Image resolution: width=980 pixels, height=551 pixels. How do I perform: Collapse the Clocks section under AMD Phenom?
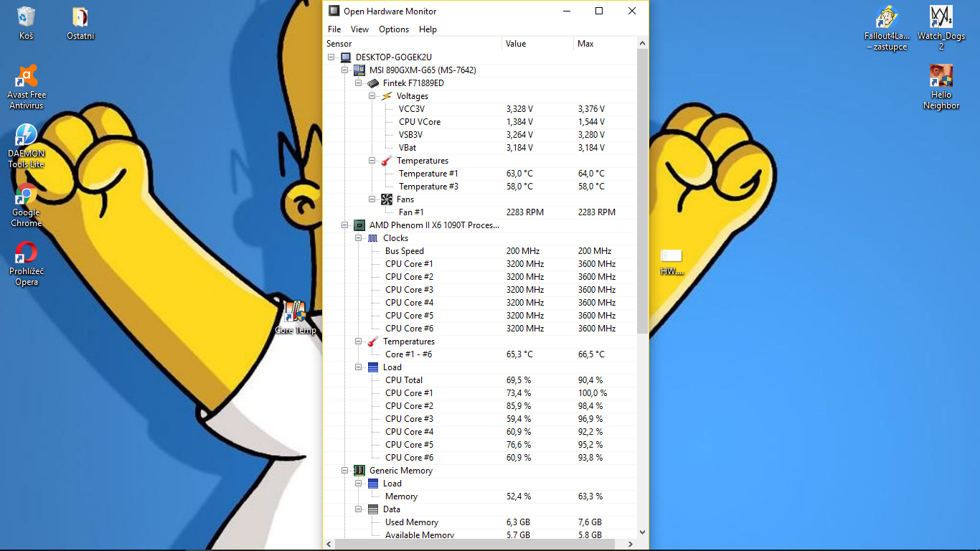(359, 238)
